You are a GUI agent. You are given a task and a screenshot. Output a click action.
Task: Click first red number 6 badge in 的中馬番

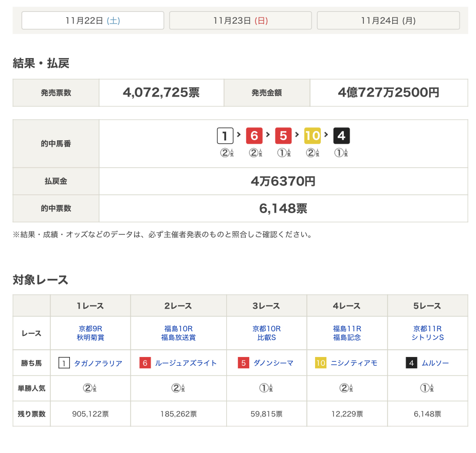click(x=254, y=136)
